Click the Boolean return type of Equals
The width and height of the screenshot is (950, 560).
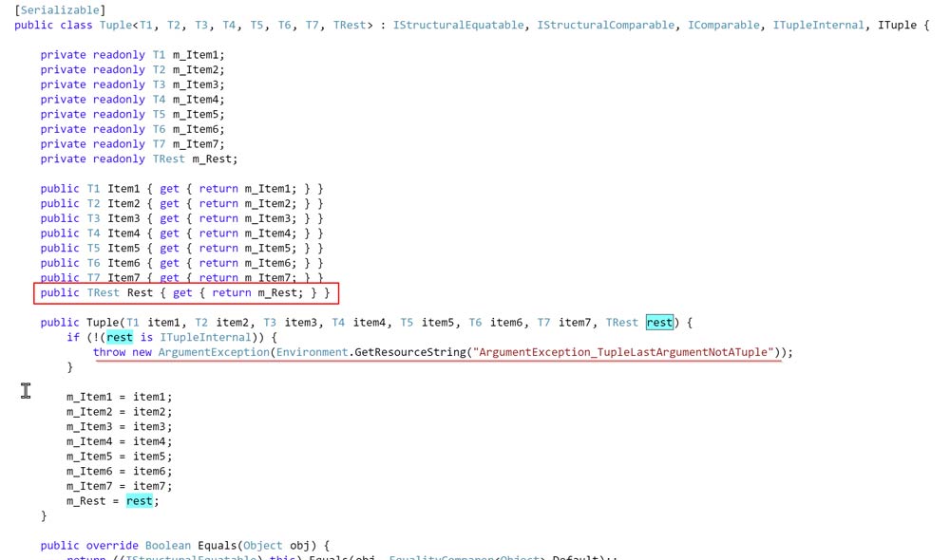[x=168, y=546]
